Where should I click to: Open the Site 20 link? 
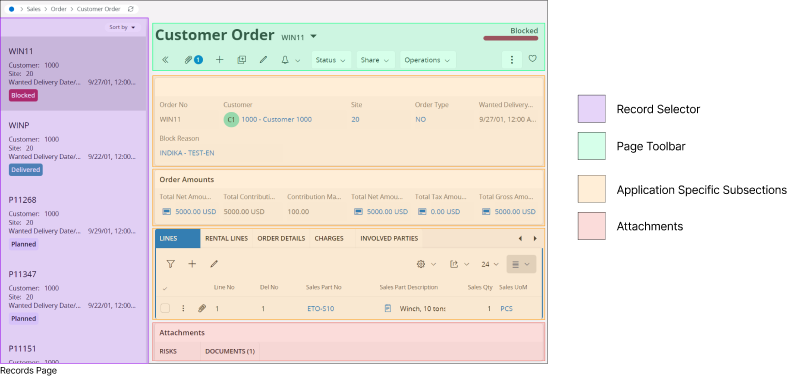tap(355, 120)
